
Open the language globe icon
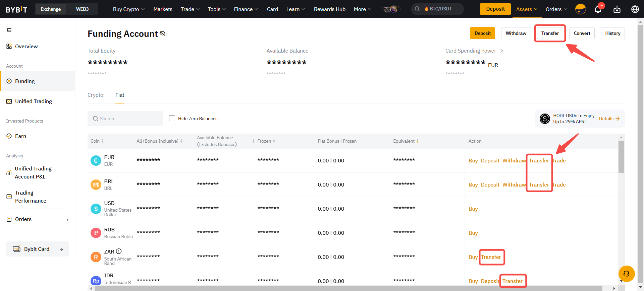pos(635,9)
